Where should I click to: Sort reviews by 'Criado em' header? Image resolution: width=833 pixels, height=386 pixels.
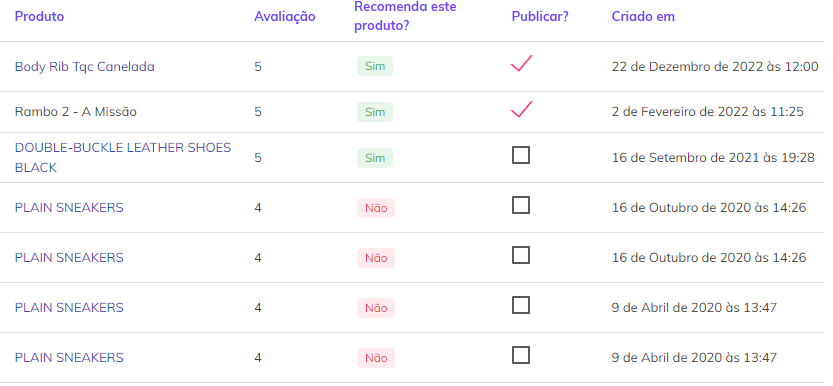pos(643,16)
